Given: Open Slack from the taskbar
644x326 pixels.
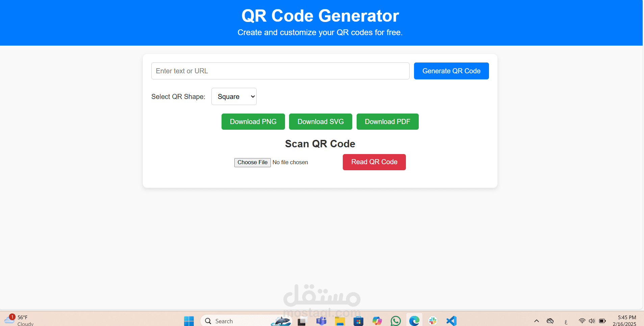Looking at the screenshot, I should [433, 321].
